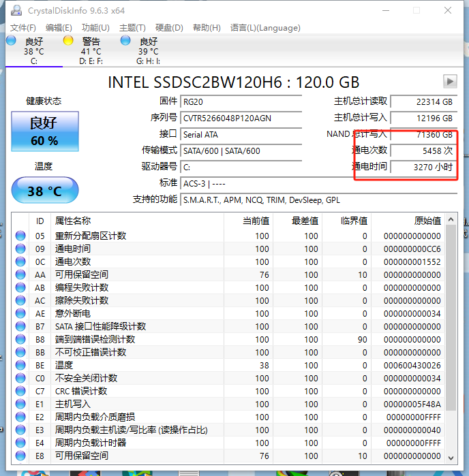
Task: Click the status orb of row AC 擦除失败计数
Action: tap(20, 300)
